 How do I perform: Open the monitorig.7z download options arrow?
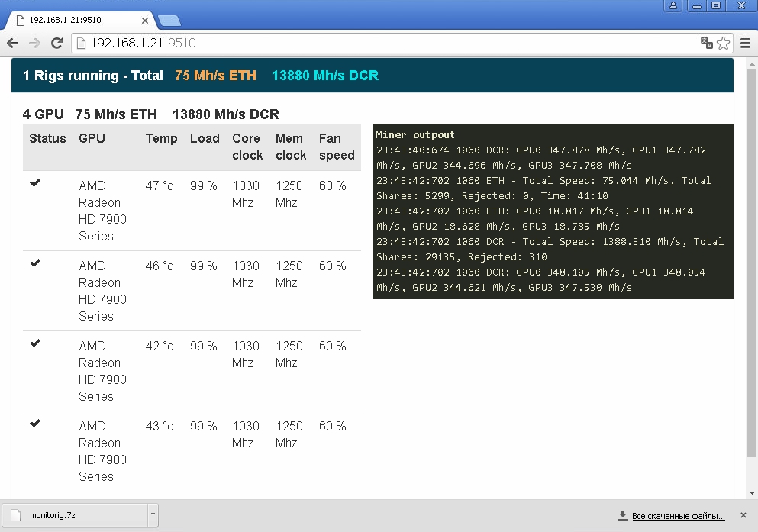pos(153,515)
